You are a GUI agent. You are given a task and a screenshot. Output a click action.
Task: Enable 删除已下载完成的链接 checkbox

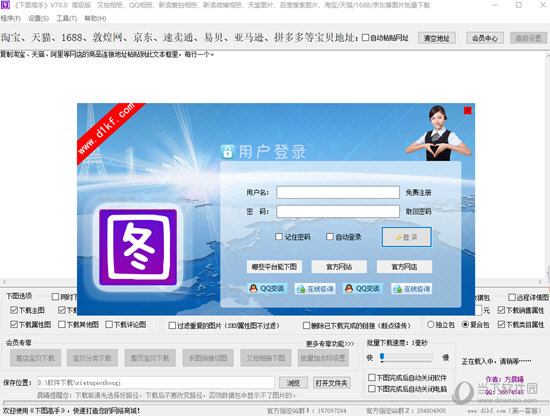(307, 326)
